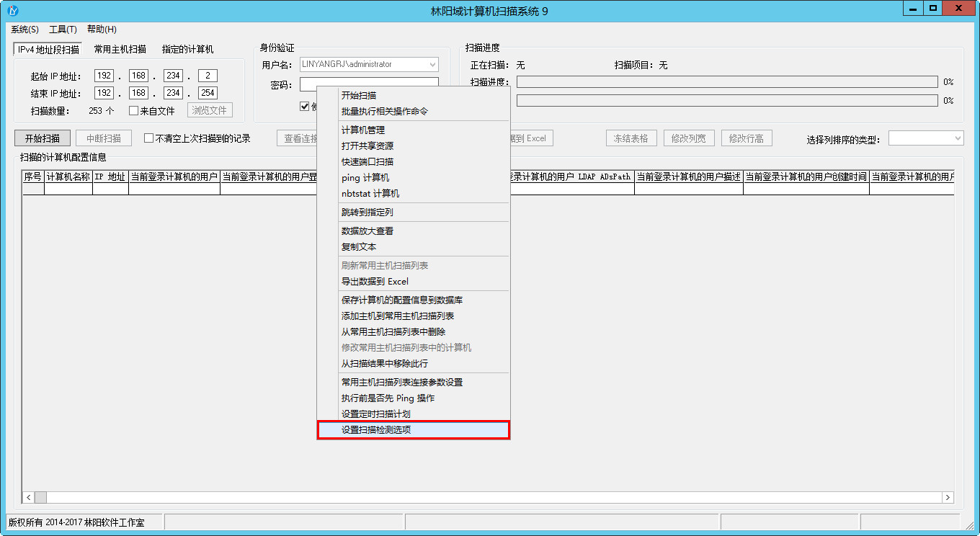Click the 当前登录计算机的用户描述 column header

[689, 177]
